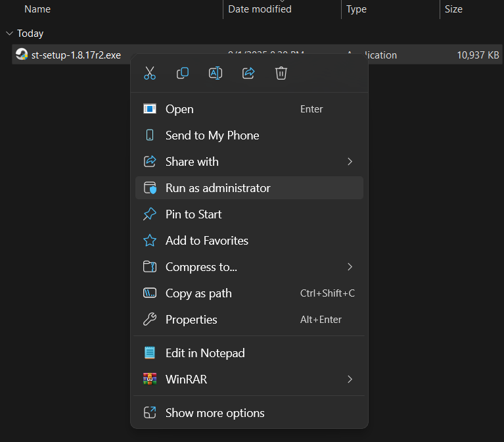This screenshot has width=504, height=442.
Task: Click the st-setup-1.8.17r2.exe file icon
Action: pos(22,54)
